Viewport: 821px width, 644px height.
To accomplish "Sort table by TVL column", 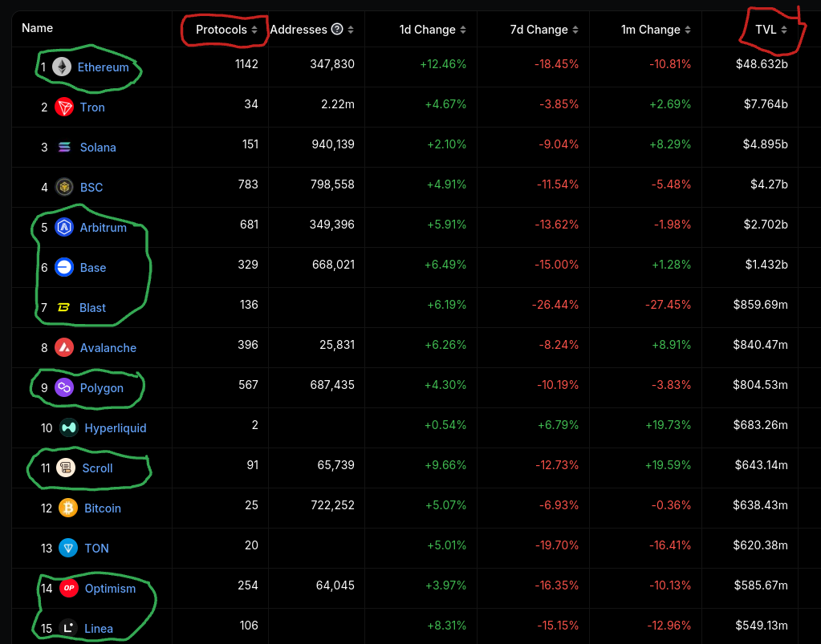I will [x=771, y=30].
